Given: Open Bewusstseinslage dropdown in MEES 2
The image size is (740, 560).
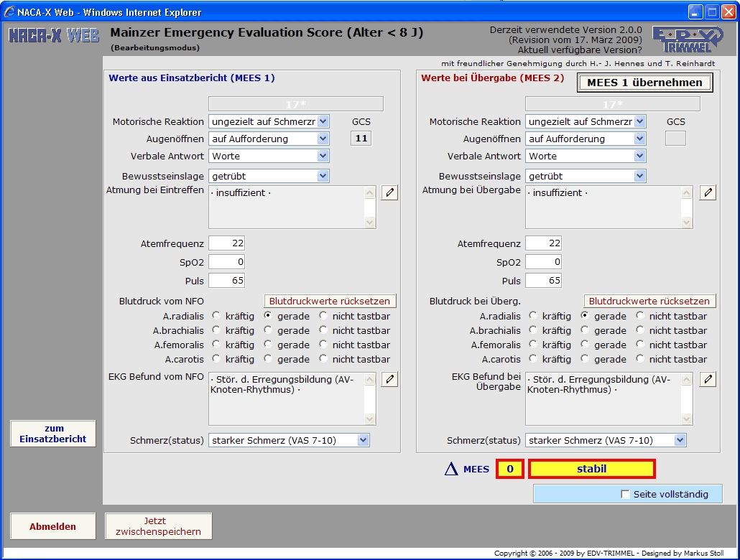Looking at the screenshot, I should click(x=586, y=176).
